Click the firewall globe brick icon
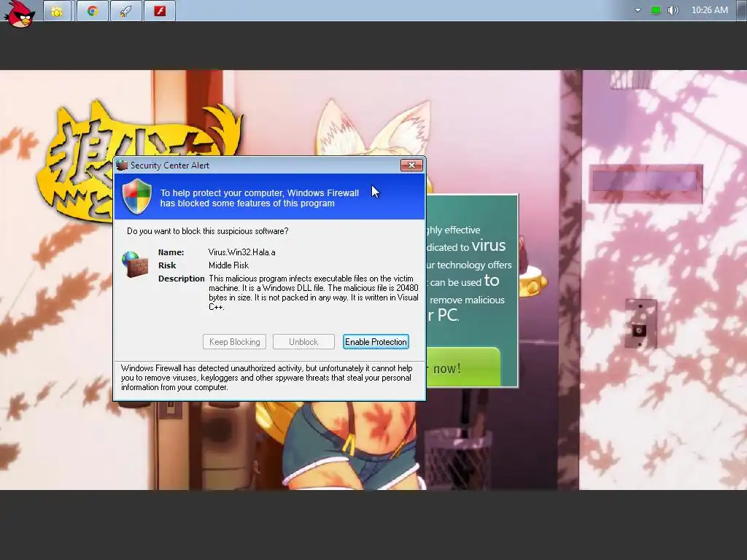The image size is (747, 560). coord(134,264)
